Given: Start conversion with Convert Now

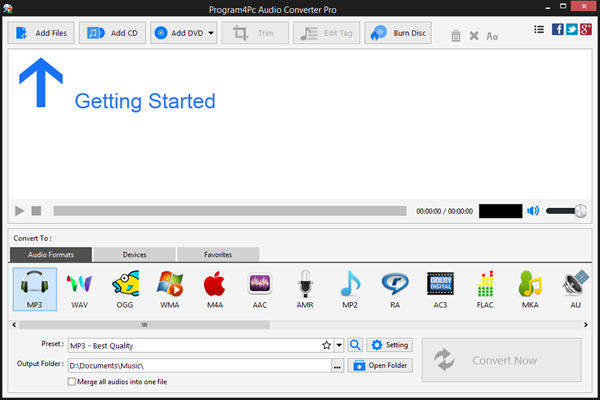Looking at the screenshot, I should (x=502, y=360).
